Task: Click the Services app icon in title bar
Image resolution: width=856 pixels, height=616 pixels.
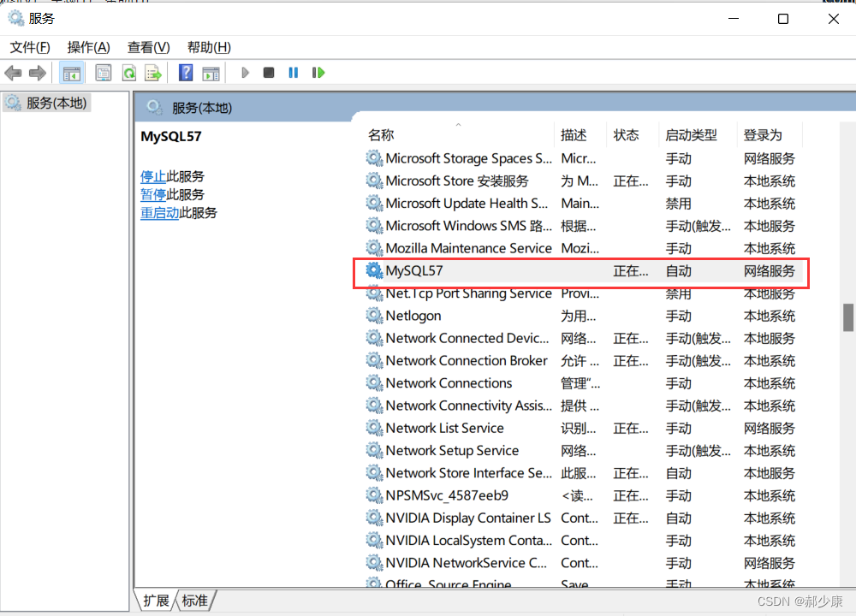Action: [15, 19]
